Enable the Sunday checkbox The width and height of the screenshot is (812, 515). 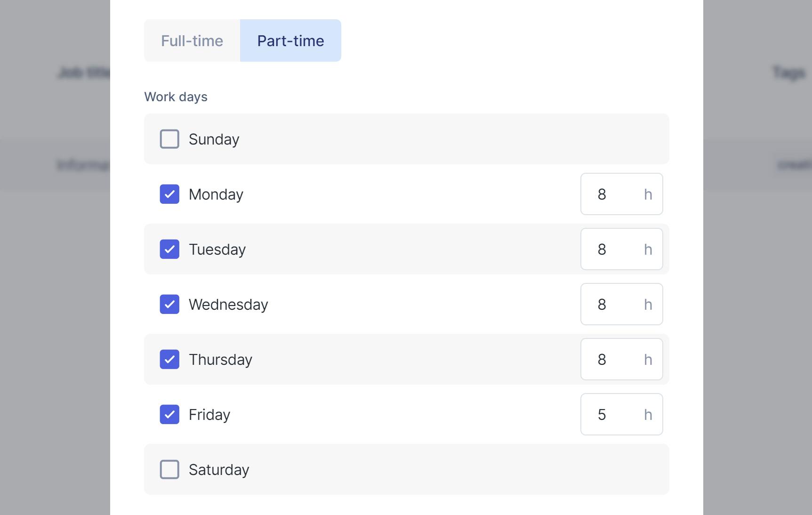coord(169,139)
